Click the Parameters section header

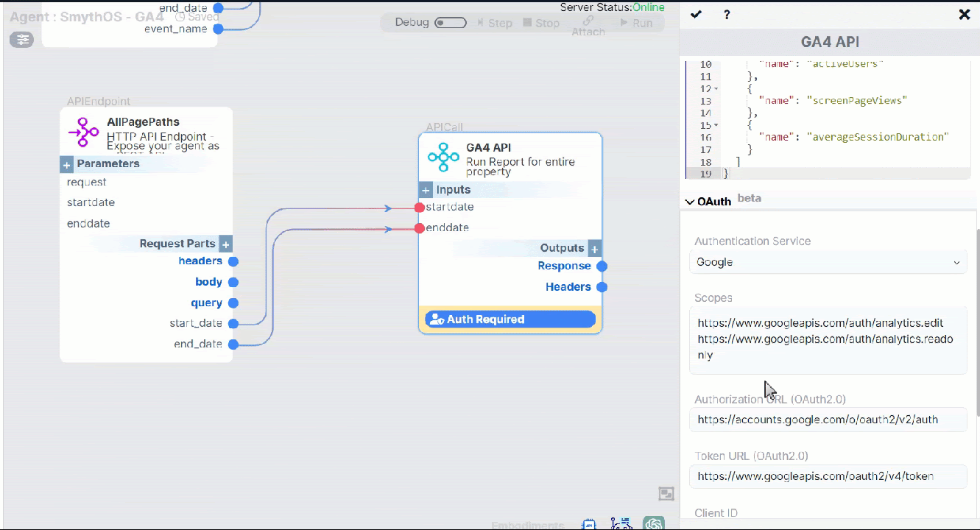[x=108, y=163]
